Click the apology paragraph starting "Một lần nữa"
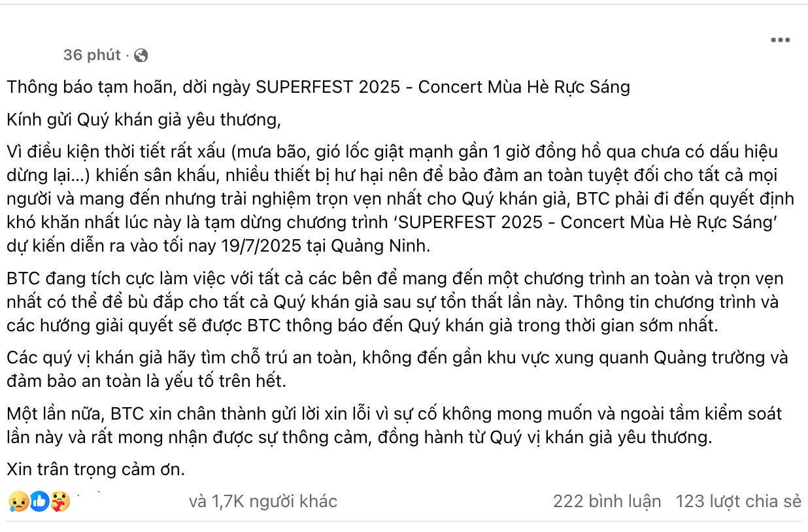This screenshot has width=808, height=532. pyautogui.click(x=394, y=414)
